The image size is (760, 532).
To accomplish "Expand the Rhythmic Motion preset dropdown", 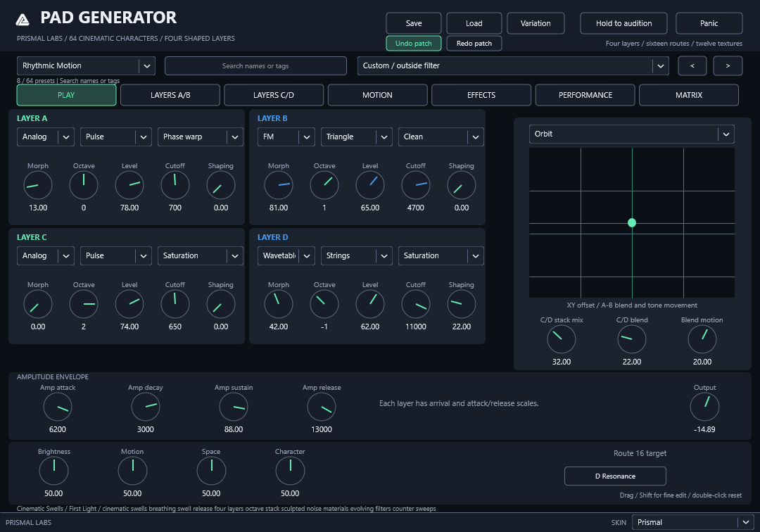I will click(86, 66).
